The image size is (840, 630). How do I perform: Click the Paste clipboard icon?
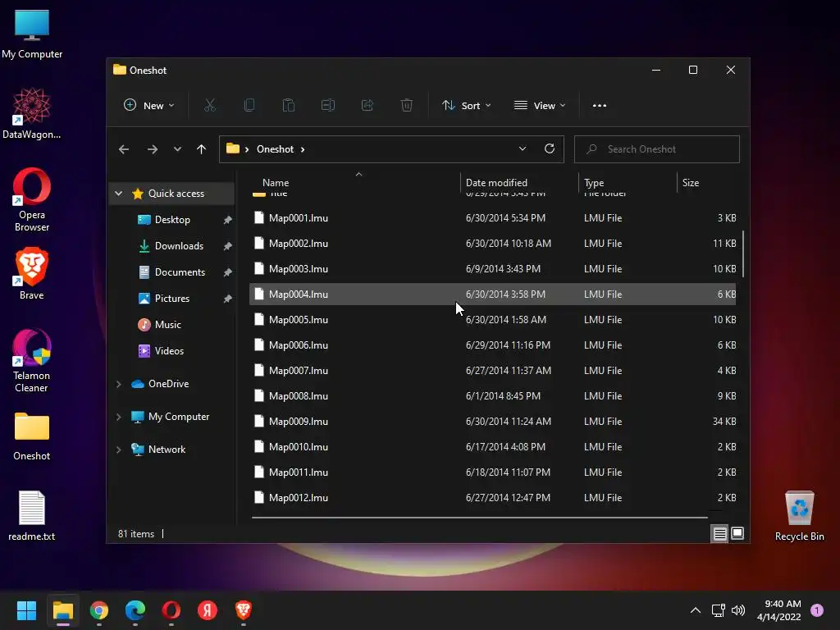pos(288,106)
